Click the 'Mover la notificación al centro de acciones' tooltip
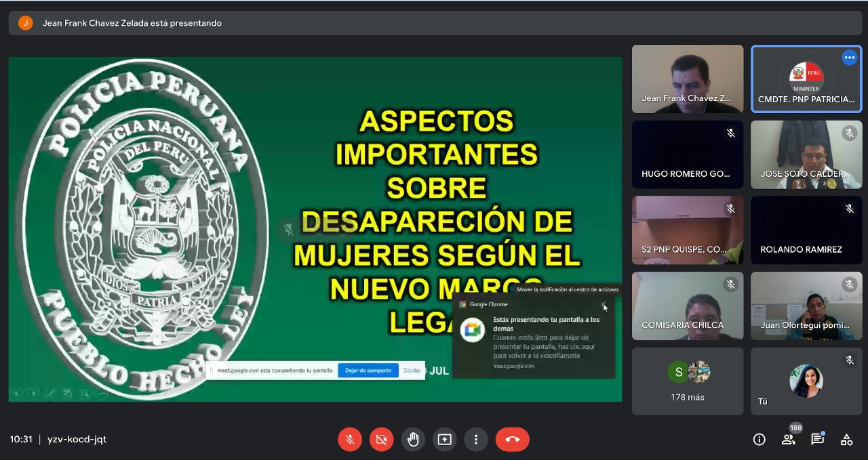 point(568,290)
